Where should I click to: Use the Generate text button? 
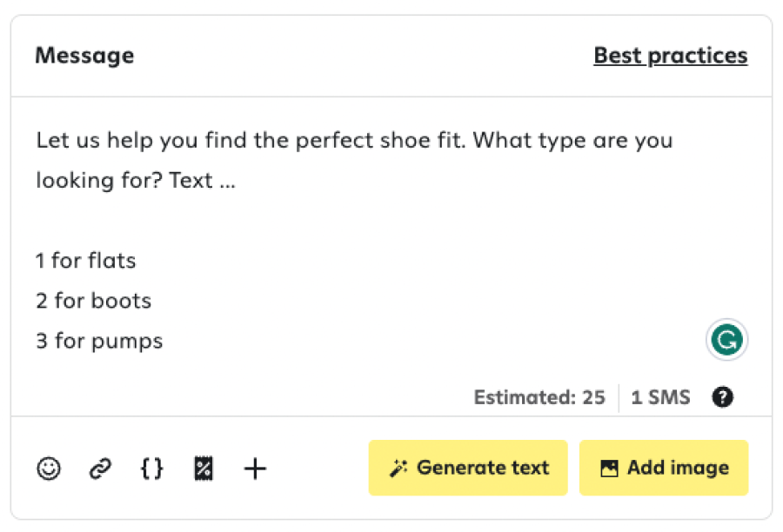click(x=468, y=468)
